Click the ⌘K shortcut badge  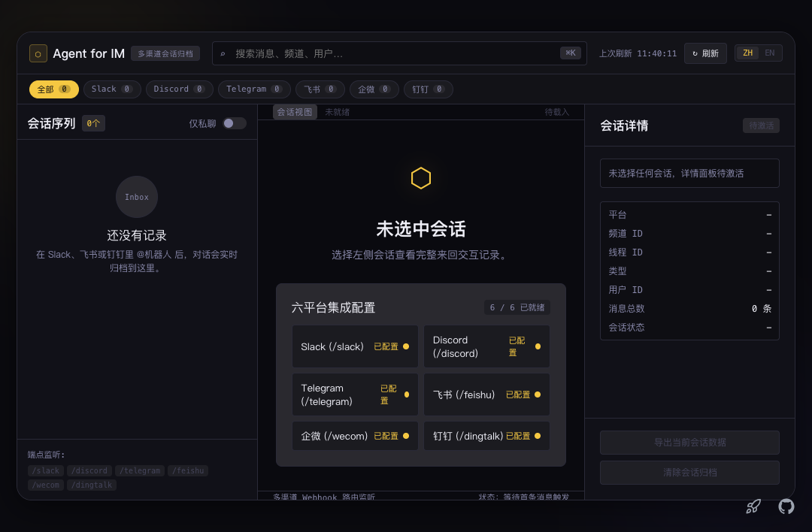click(x=570, y=53)
